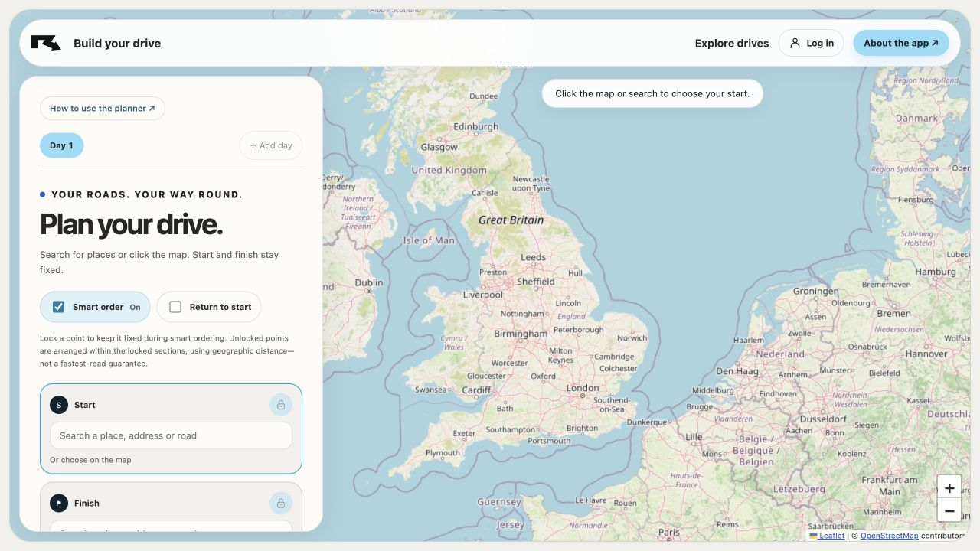Open the OpenStreetMap attribution link
The image size is (980, 551).
[x=889, y=536]
